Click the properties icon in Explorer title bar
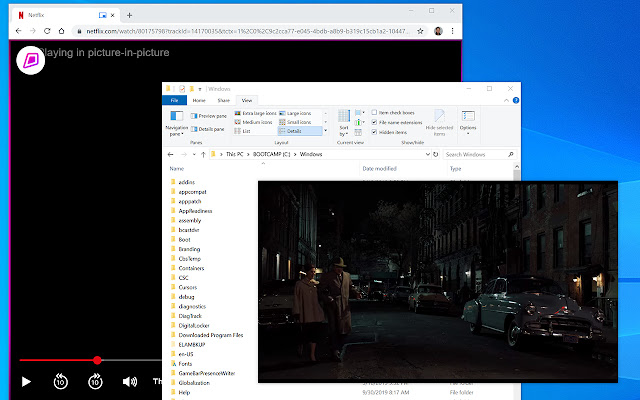This screenshot has height=400, width=640. 182,89
